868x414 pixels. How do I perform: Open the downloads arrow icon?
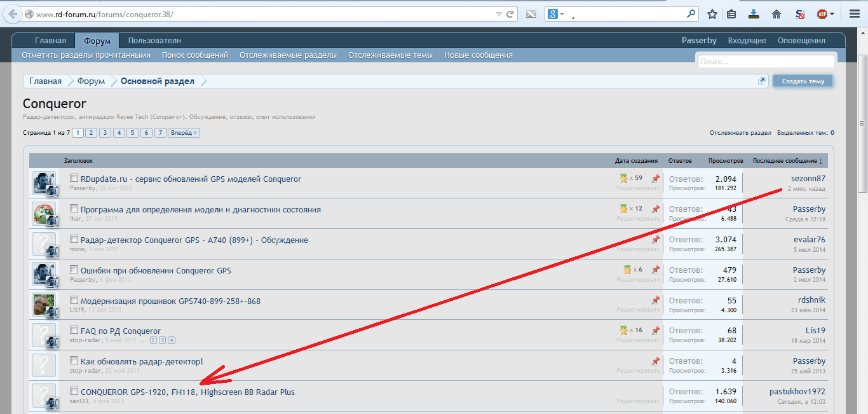click(754, 13)
